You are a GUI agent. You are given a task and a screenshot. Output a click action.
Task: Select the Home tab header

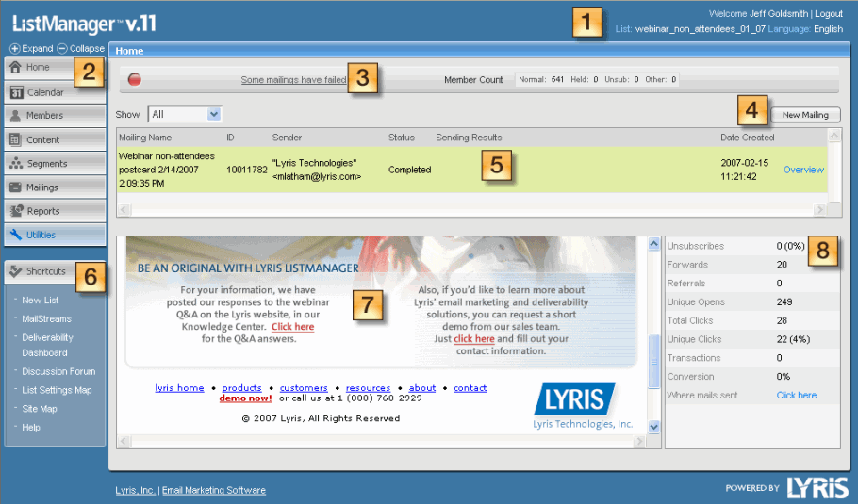coord(129,51)
